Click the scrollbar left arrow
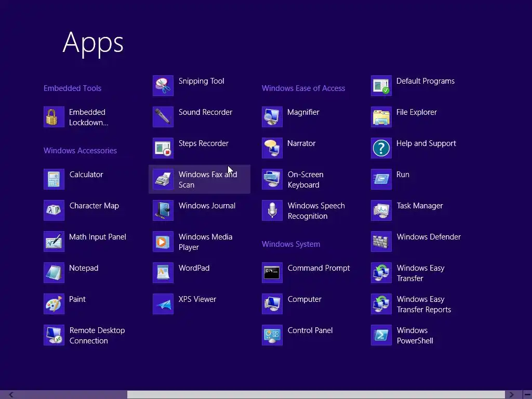 click(x=11, y=395)
